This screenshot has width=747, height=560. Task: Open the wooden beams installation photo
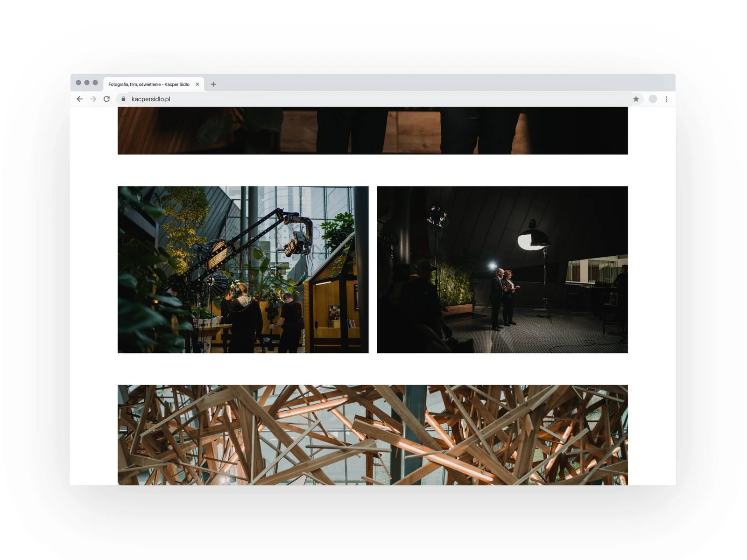point(373,435)
